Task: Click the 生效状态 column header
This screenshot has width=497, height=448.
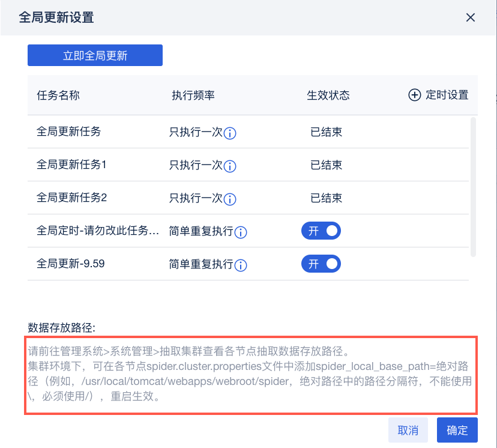Action: tap(328, 95)
